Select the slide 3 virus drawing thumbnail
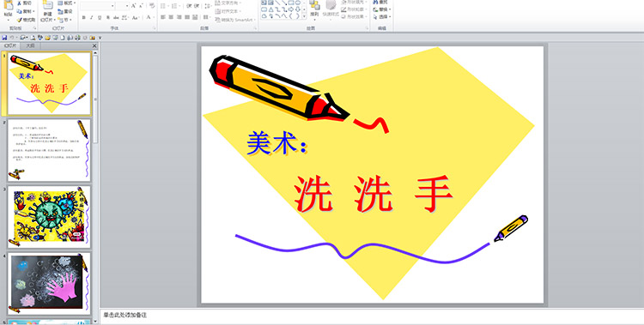Image resolution: width=644 pixels, height=325 pixels. click(x=49, y=217)
